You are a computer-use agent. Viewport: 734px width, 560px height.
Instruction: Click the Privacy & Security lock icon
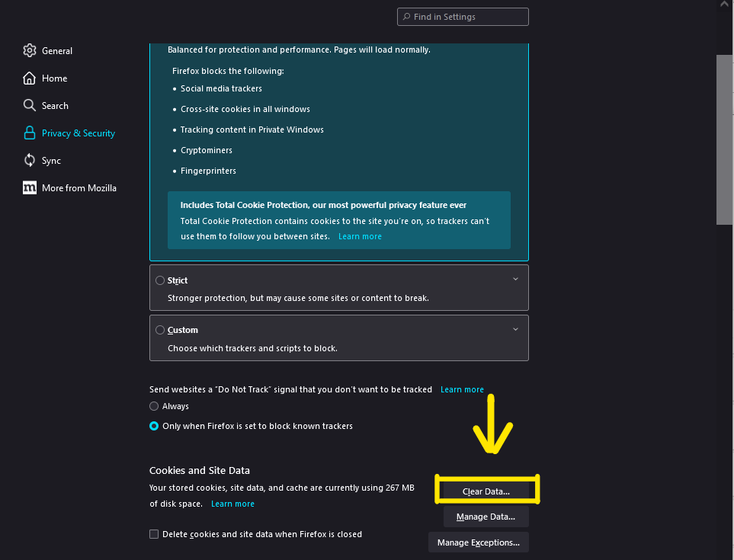pyautogui.click(x=30, y=133)
